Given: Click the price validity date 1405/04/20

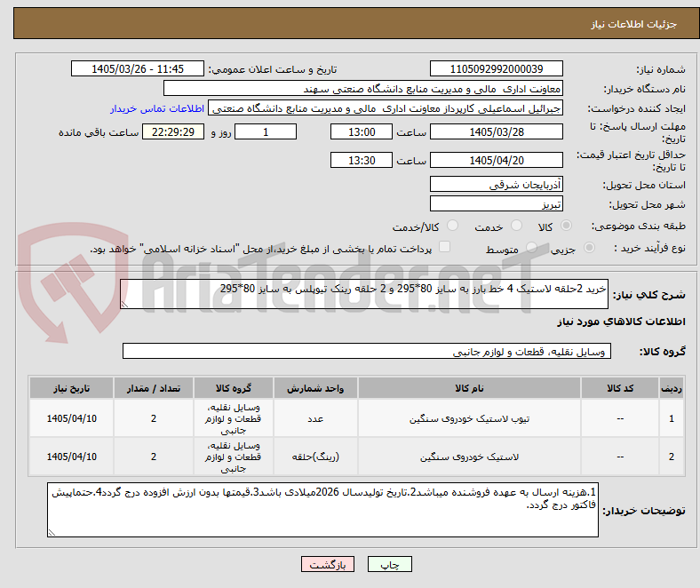Looking at the screenshot, I should tap(497, 160).
